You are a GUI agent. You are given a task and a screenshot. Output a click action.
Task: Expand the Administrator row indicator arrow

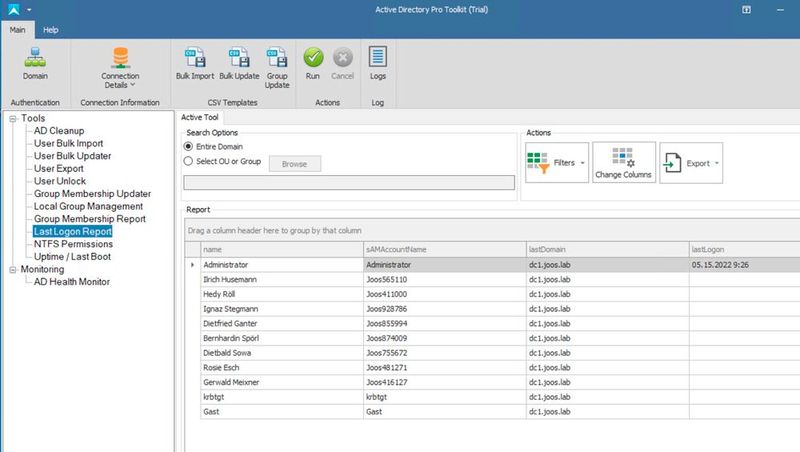coord(192,265)
